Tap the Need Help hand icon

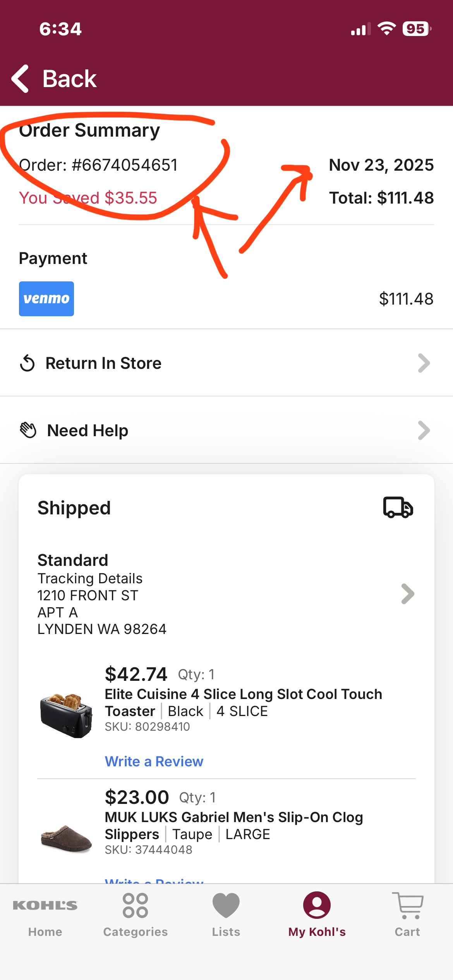(28, 430)
